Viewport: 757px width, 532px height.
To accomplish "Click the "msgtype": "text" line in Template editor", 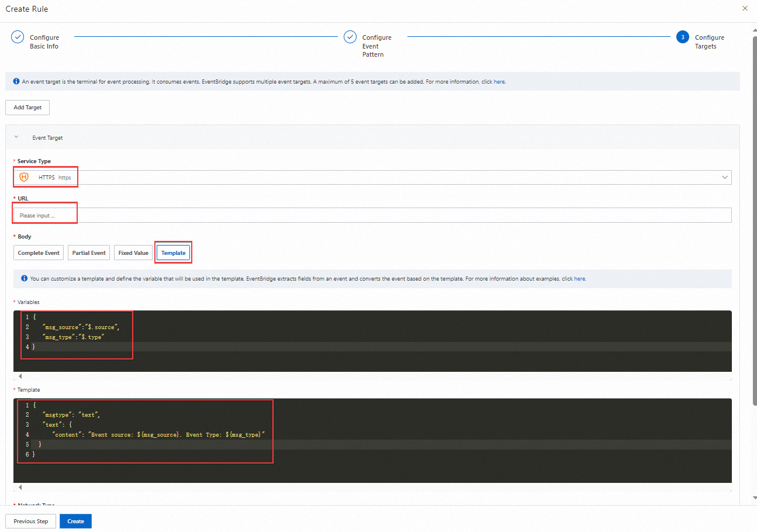I will pyautogui.click(x=71, y=415).
